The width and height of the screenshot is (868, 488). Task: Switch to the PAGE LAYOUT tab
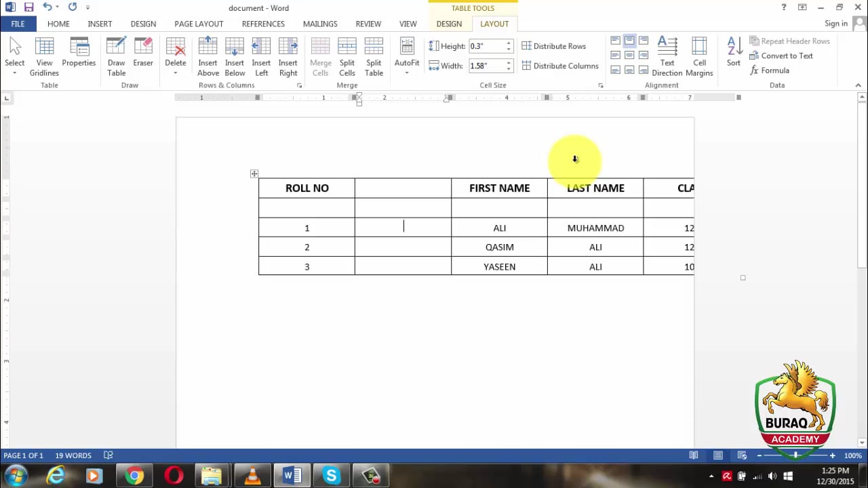point(199,24)
